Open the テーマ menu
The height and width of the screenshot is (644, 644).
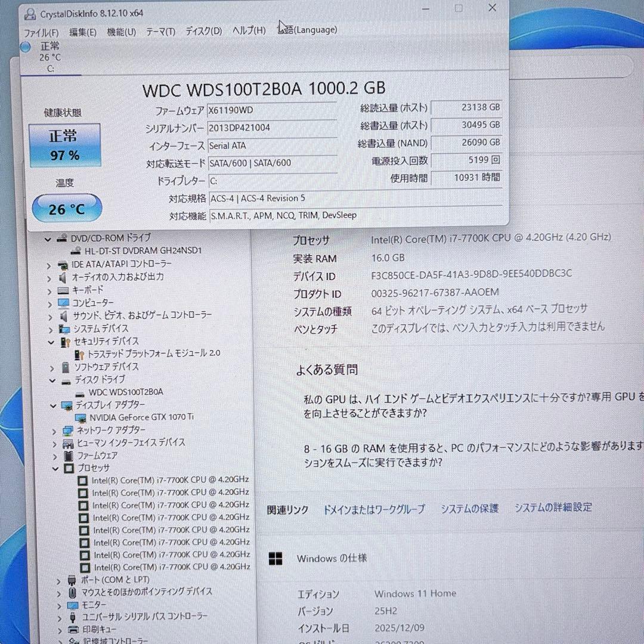pos(160,32)
